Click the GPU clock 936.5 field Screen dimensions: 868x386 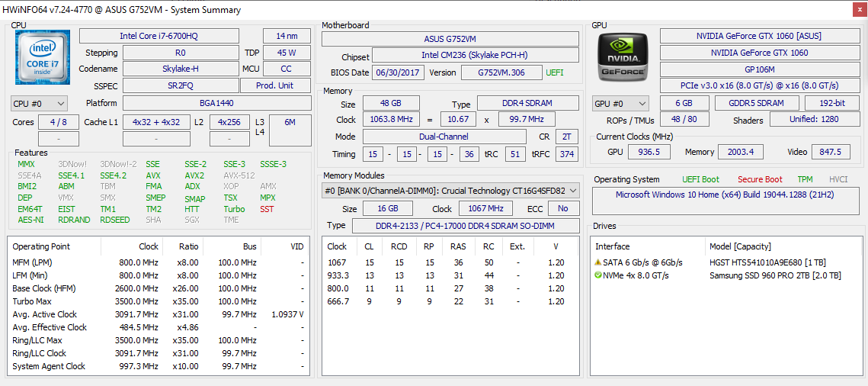coord(650,152)
